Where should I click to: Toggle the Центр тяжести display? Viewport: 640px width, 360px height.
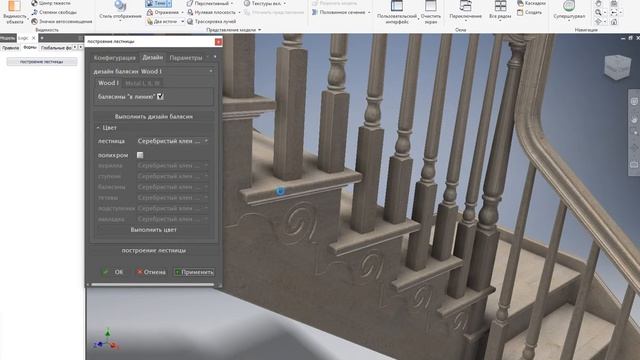coord(51,3)
